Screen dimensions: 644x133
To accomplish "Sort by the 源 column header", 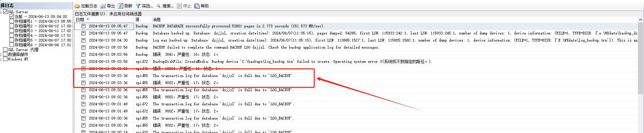I will coord(138,20).
